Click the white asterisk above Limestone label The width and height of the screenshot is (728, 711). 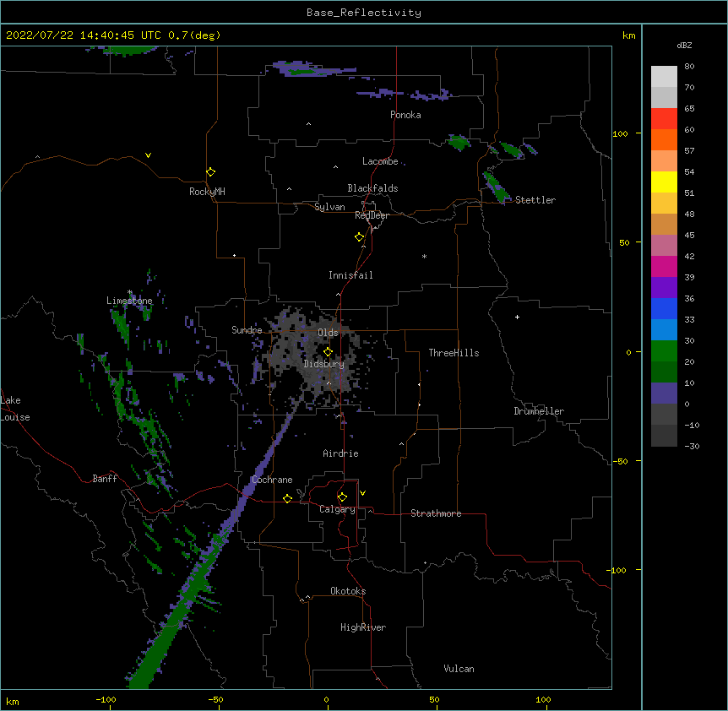pos(130,292)
